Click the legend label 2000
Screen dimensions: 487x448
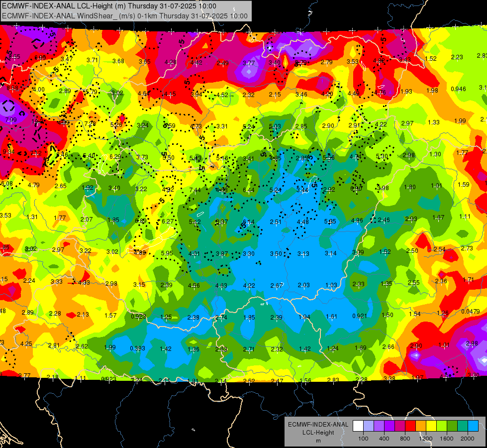click(x=467, y=439)
